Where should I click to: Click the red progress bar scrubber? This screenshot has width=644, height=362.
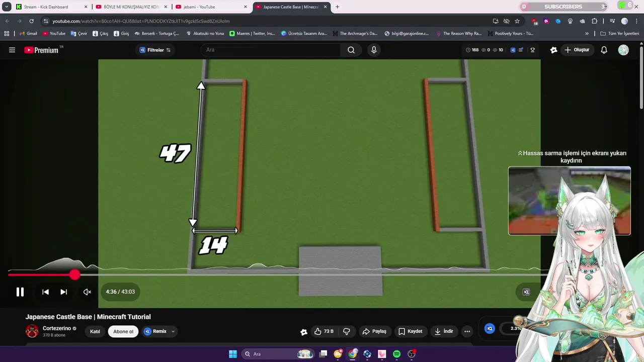tap(75, 275)
